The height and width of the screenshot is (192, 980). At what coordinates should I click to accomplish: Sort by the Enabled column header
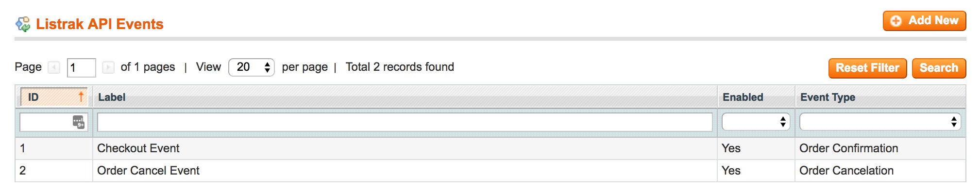743,97
